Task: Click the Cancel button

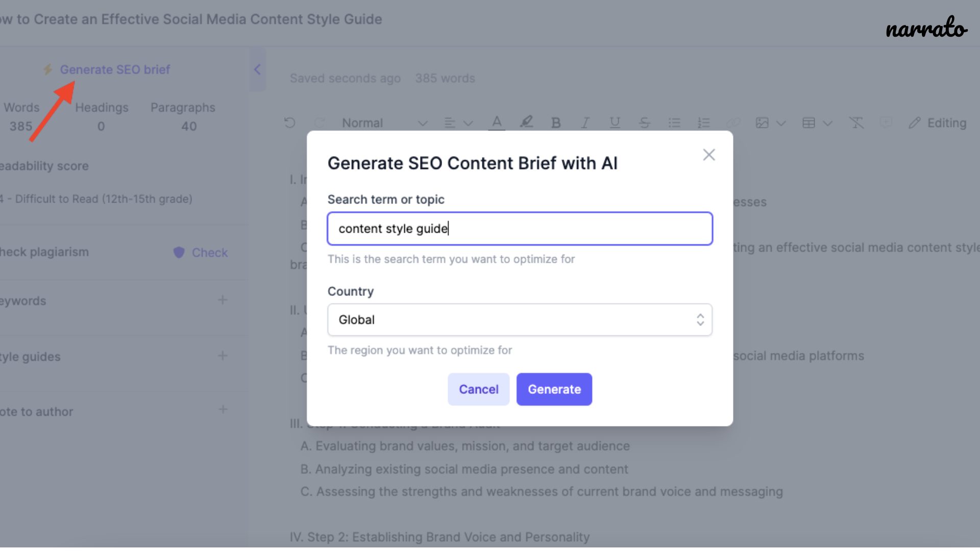Action: (x=479, y=389)
